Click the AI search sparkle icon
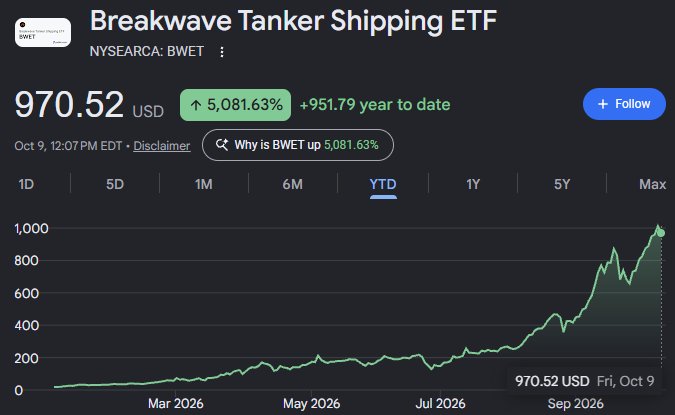 222,145
